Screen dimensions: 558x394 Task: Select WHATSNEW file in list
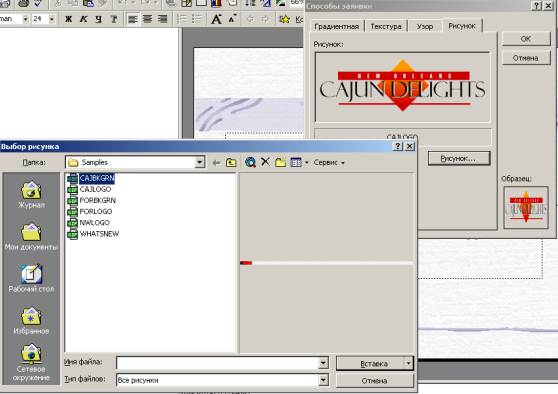coord(93,234)
